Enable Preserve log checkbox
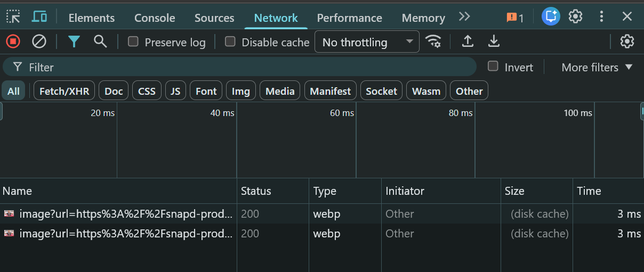 pos(133,42)
